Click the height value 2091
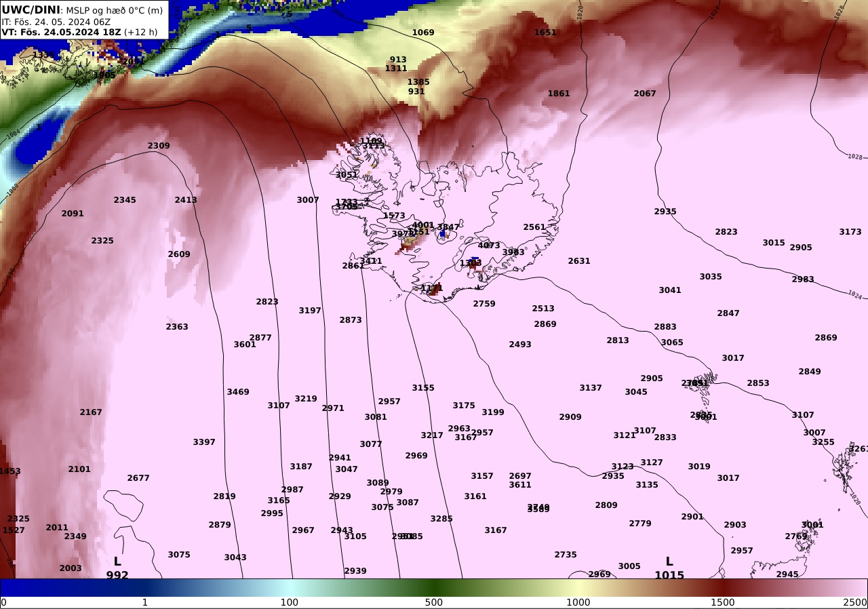This screenshot has width=868, height=609. 73,214
